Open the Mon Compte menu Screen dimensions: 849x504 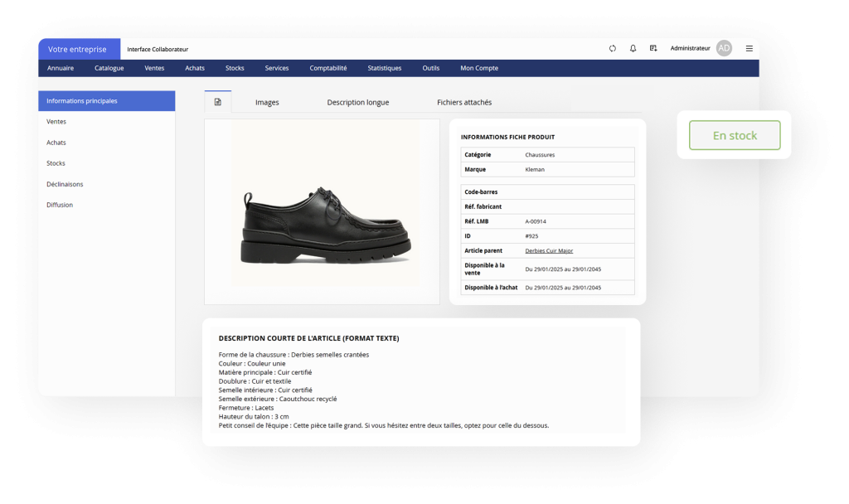point(479,68)
